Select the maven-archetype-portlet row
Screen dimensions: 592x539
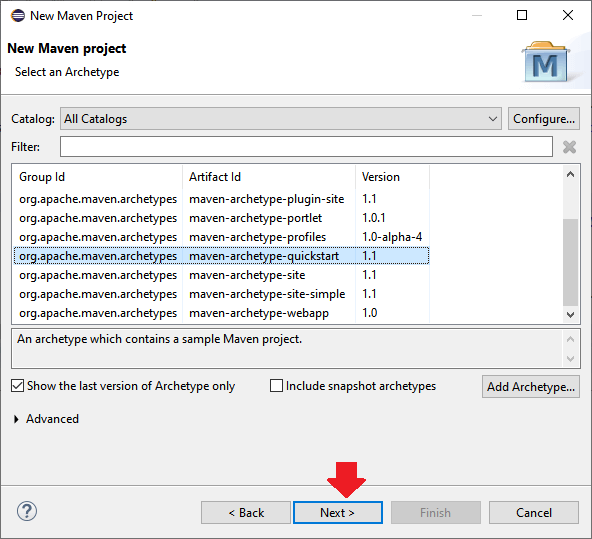click(221, 218)
